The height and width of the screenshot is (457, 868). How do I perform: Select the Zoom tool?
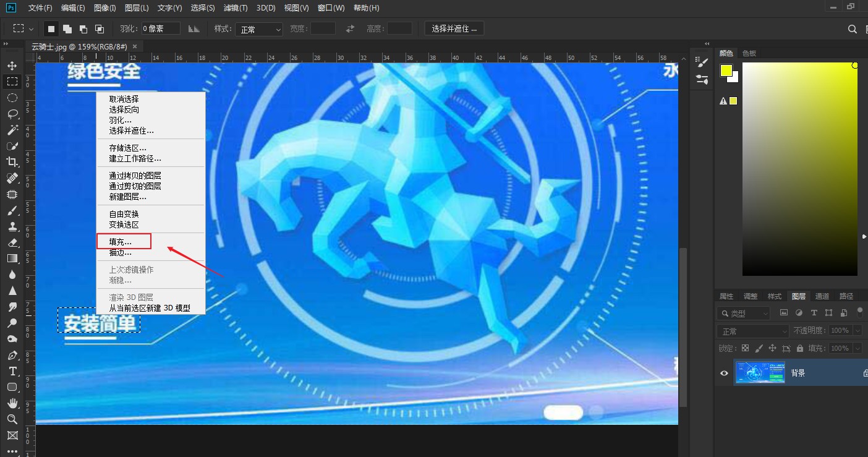click(x=12, y=419)
